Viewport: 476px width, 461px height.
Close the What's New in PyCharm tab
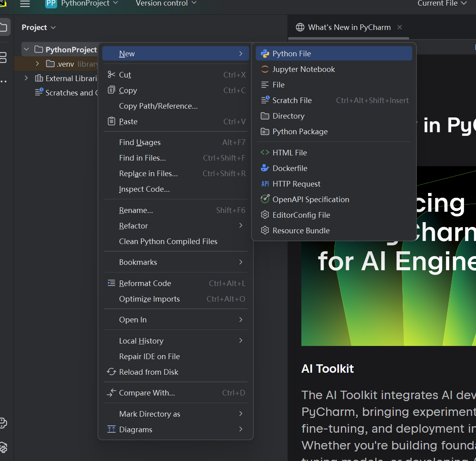point(400,27)
